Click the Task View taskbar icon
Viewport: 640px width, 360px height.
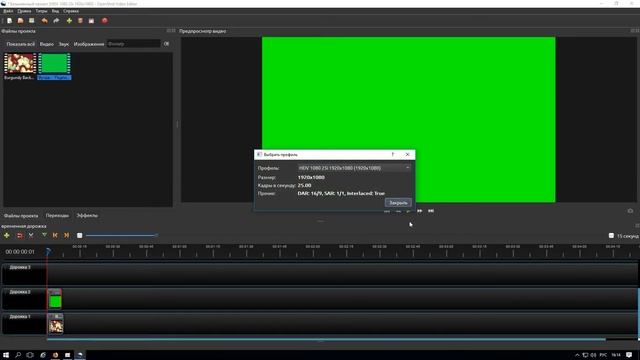click(30, 355)
